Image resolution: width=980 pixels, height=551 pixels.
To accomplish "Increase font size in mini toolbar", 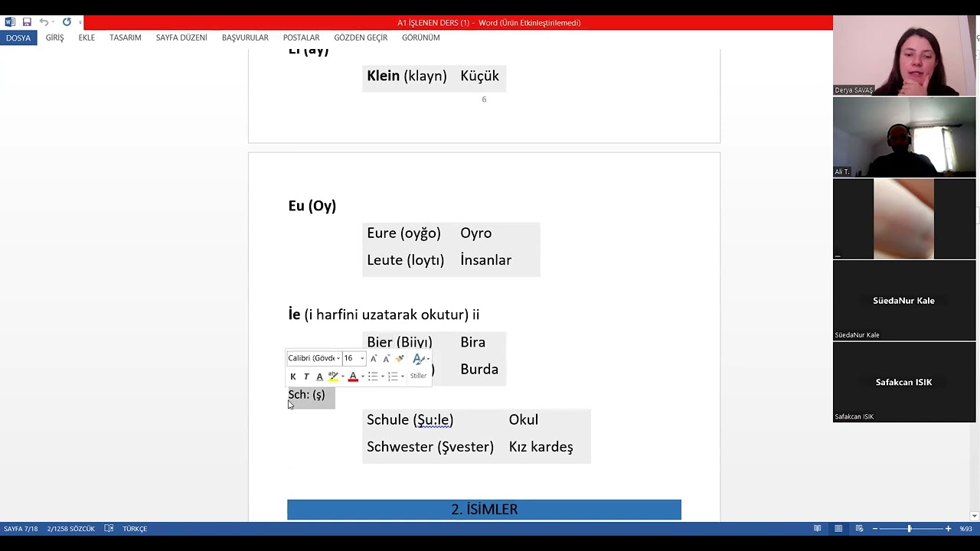I will point(374,358).
